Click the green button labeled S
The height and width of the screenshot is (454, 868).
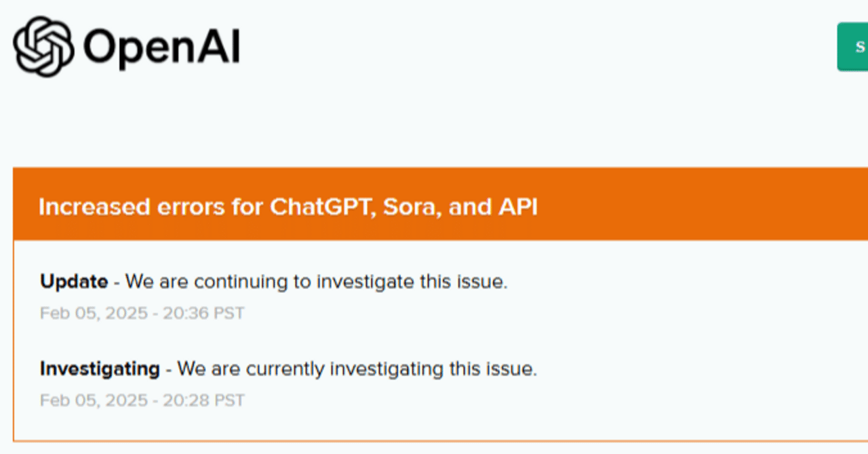857,46
